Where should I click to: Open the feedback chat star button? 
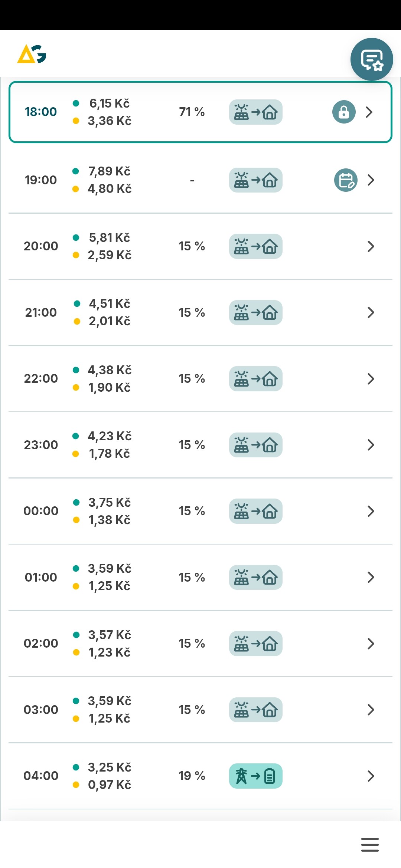click(x=372, y=59)
